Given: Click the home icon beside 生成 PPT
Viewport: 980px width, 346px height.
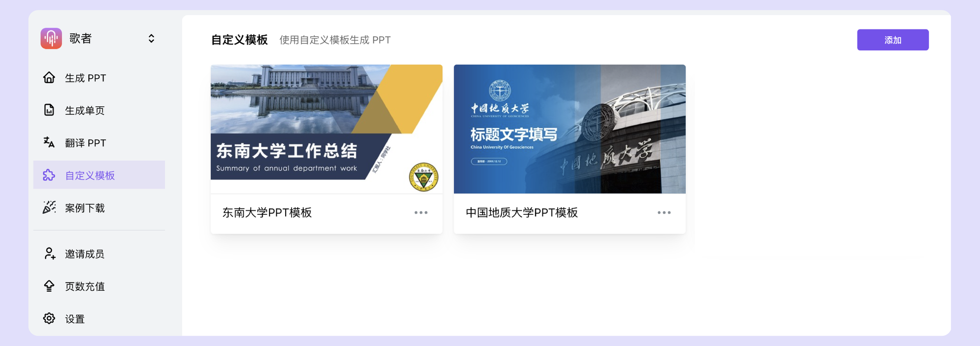Looking at the screenshot, I should tap(49, 78).
